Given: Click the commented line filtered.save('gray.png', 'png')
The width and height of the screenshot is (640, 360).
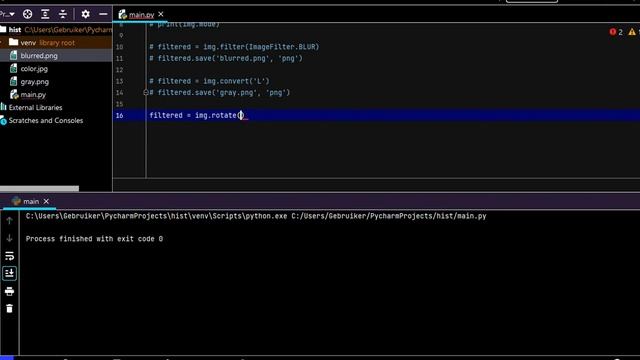Looking at the screenshot, I should coord(219,93).
